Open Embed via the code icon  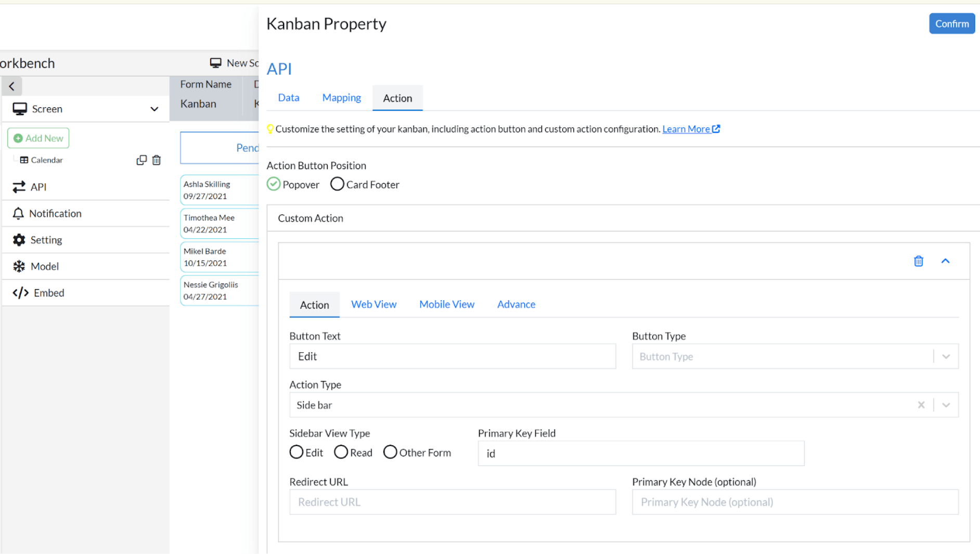click(20, 292)
